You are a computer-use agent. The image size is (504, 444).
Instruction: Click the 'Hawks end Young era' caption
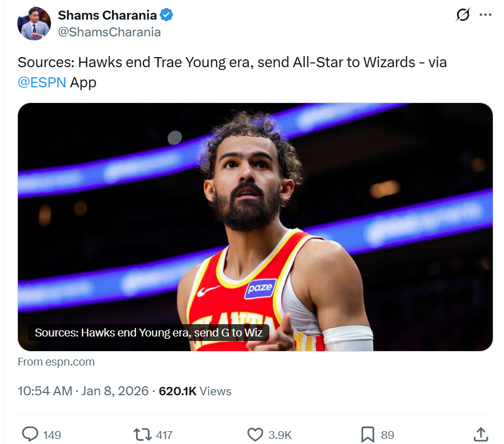[148, 333]
